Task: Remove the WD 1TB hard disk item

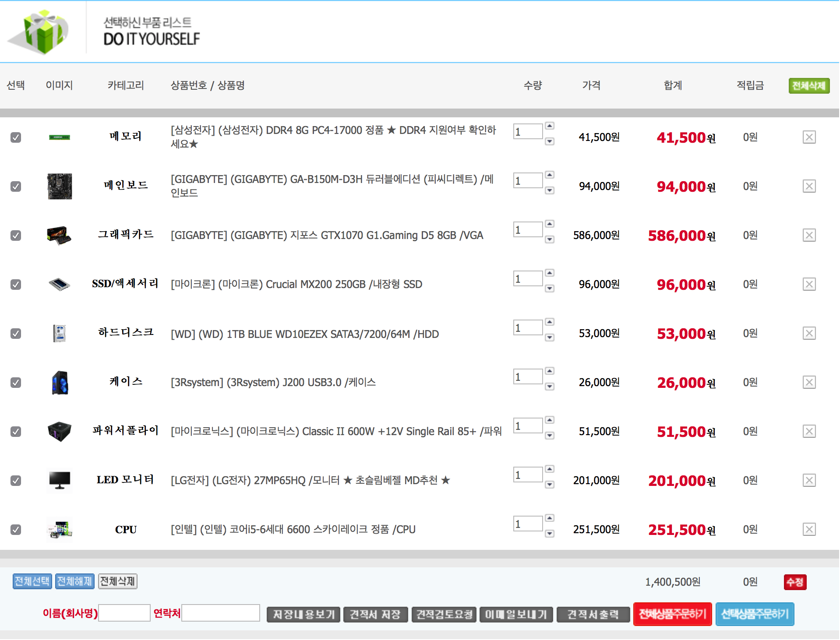Action: 808,334
